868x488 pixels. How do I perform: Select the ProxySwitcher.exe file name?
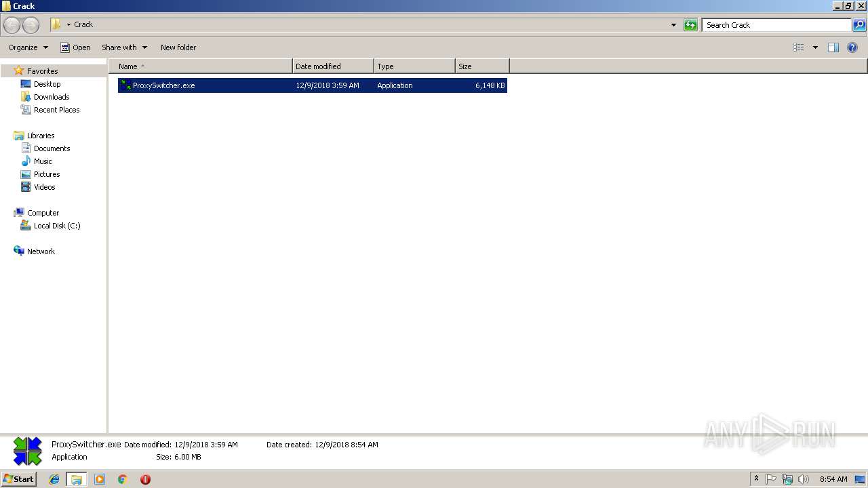(163, 85)
